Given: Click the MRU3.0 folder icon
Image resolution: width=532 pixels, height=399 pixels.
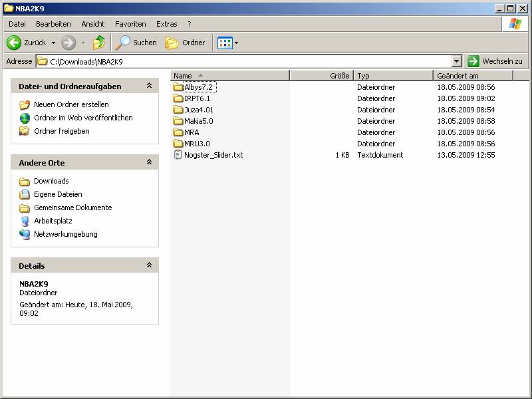Looking at the screenshot, I should [178, 144].
